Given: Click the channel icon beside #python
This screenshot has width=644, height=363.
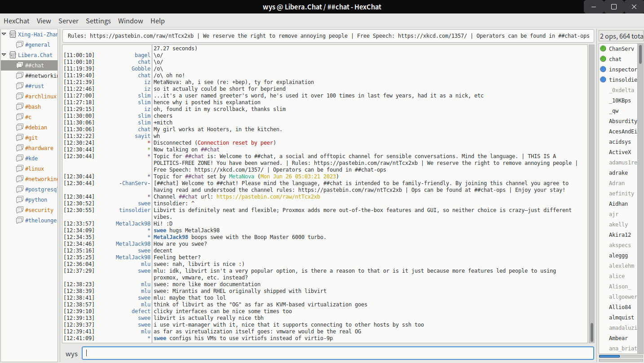Looking at the screenshot, I should click(20, 199).
